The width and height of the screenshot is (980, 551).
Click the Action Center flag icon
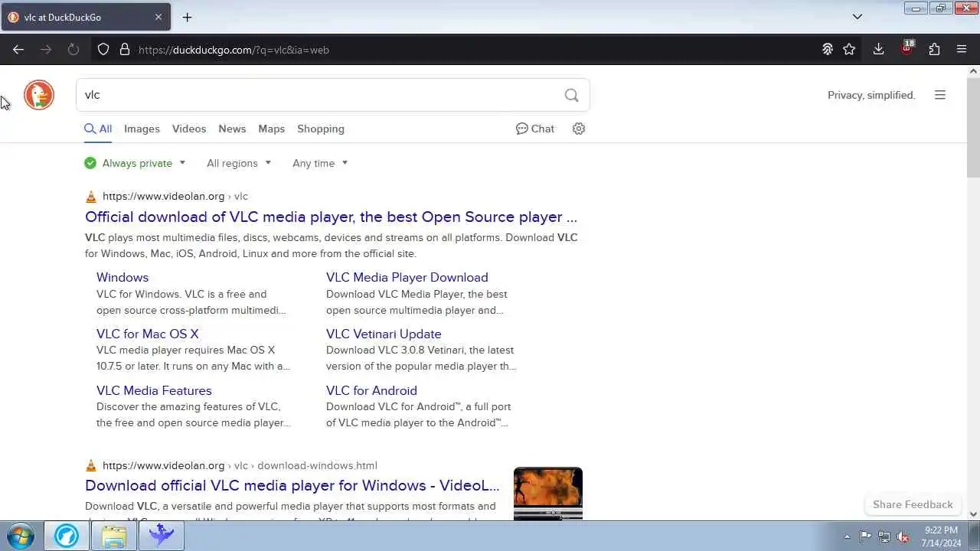865,536
